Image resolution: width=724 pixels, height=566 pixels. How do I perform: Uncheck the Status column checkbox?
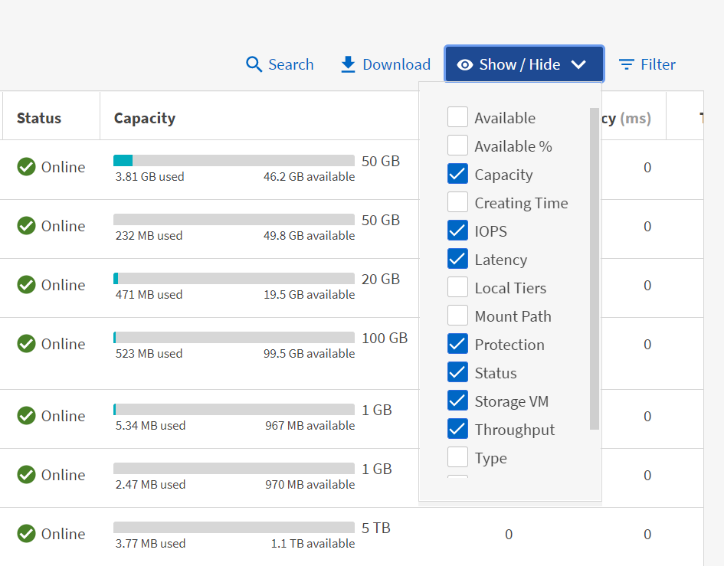(458, 372)
